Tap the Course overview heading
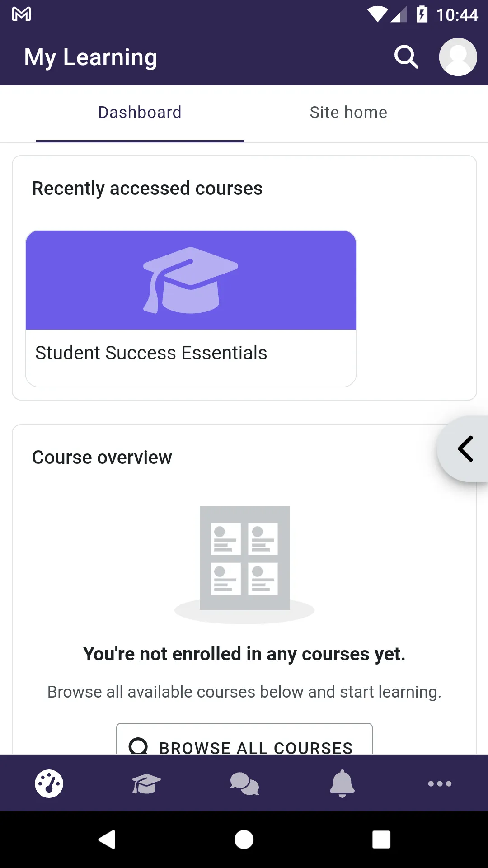488x868 pixels. pos(102,458)
